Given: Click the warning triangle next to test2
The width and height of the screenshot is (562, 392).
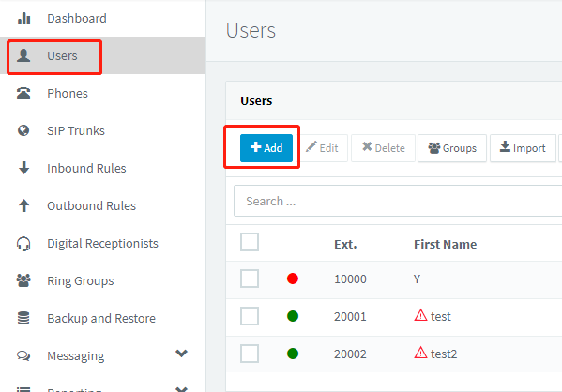Looking at the screenshot, I should (x=420, y=353).
